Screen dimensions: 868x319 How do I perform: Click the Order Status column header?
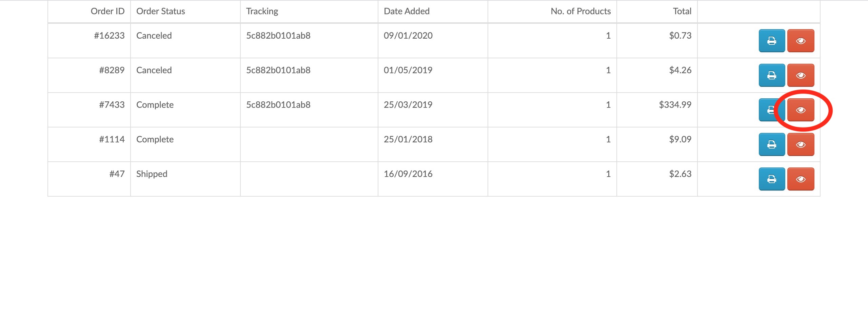tap(161, 11)
